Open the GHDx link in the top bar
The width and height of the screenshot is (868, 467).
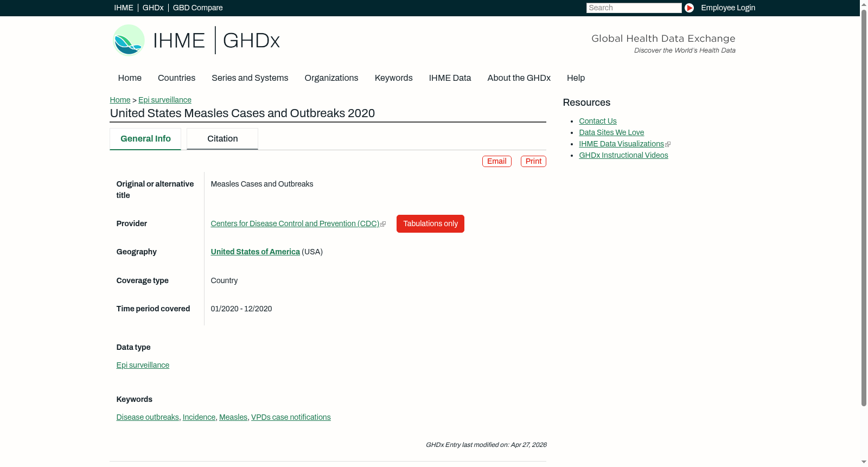point(153,8)
